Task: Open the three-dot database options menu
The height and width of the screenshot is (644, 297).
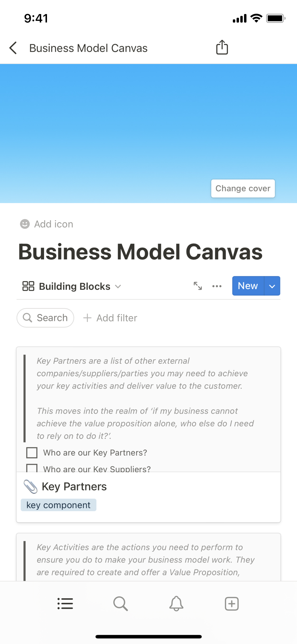Action: [x=217, y=286]
